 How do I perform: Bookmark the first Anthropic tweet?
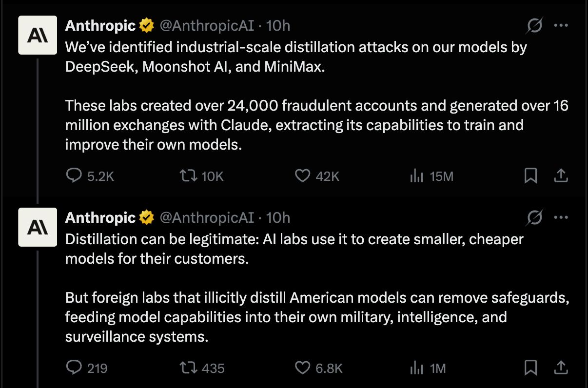click(x=530, y=175)
